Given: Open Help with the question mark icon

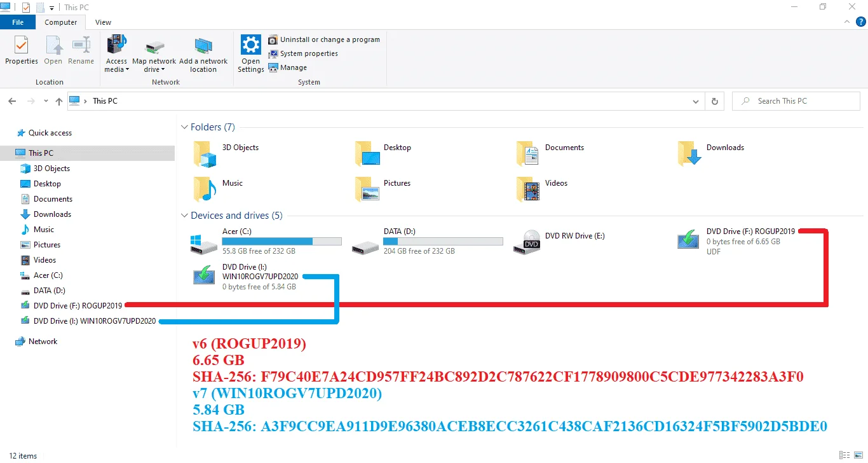Looking at the screenshot, I should click(x=861, y=22).
